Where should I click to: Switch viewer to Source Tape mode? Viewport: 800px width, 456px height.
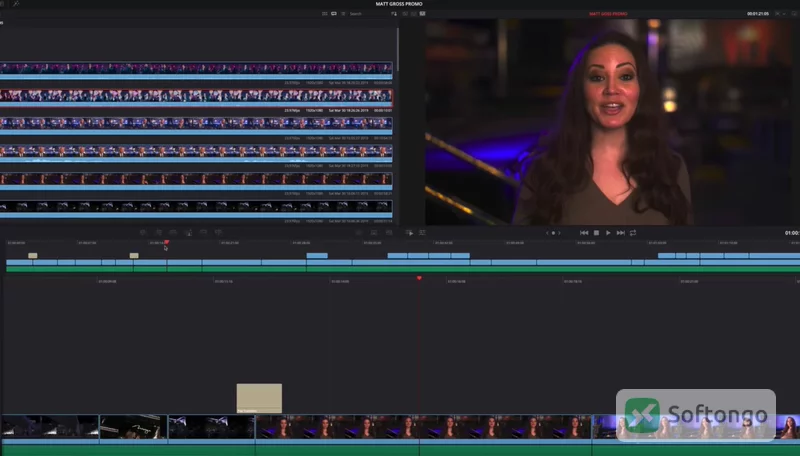pyautogui.click(x=414, y=14)
